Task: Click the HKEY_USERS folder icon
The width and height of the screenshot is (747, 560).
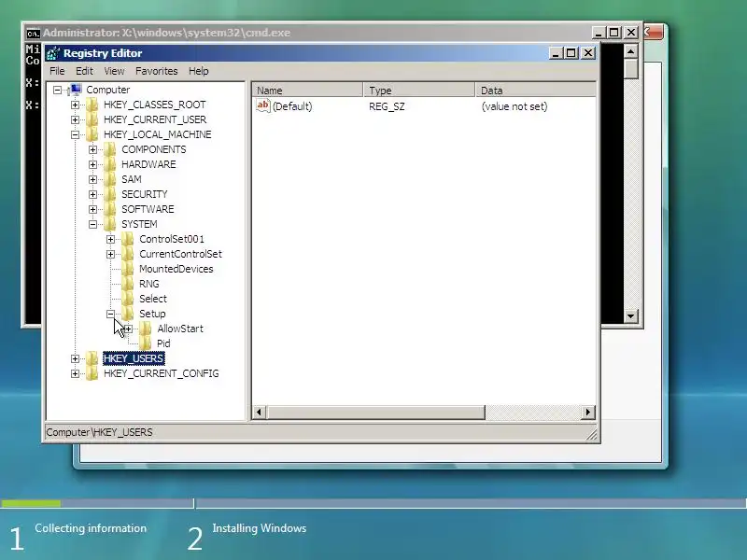Action: point(92,358)
